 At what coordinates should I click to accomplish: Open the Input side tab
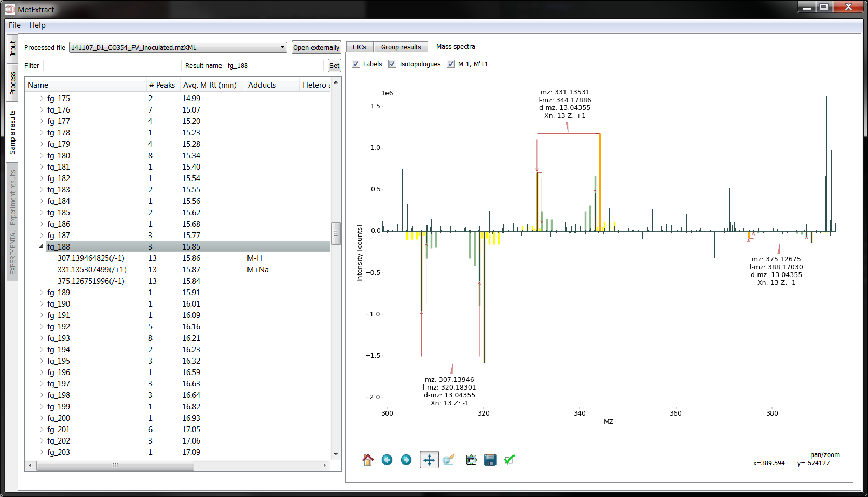tap(12, 49)
